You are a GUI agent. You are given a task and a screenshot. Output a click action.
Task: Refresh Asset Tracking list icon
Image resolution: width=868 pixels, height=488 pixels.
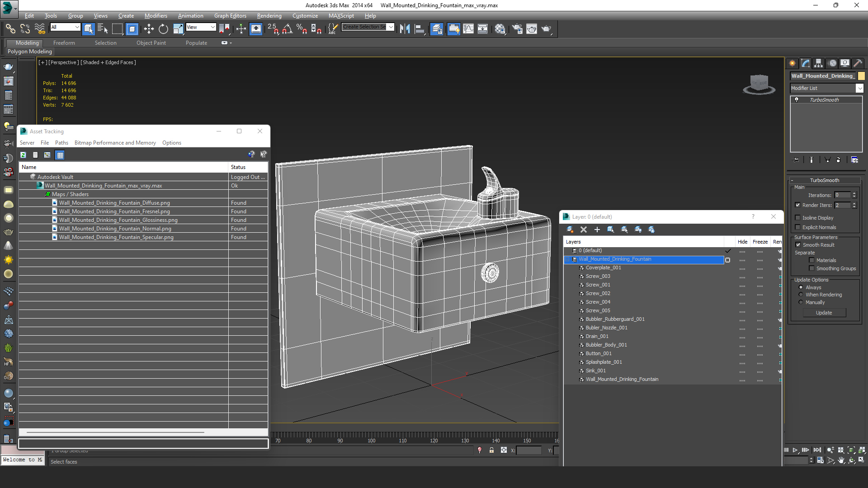23,155
